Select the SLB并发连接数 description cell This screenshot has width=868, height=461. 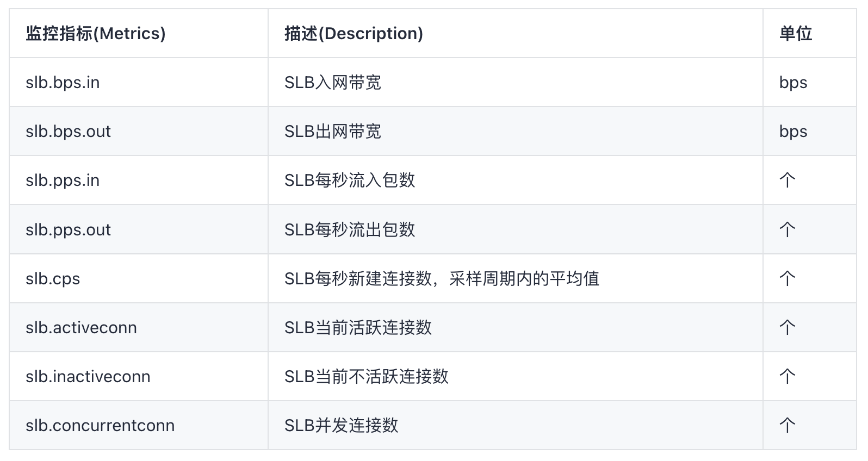pos(341,426)
